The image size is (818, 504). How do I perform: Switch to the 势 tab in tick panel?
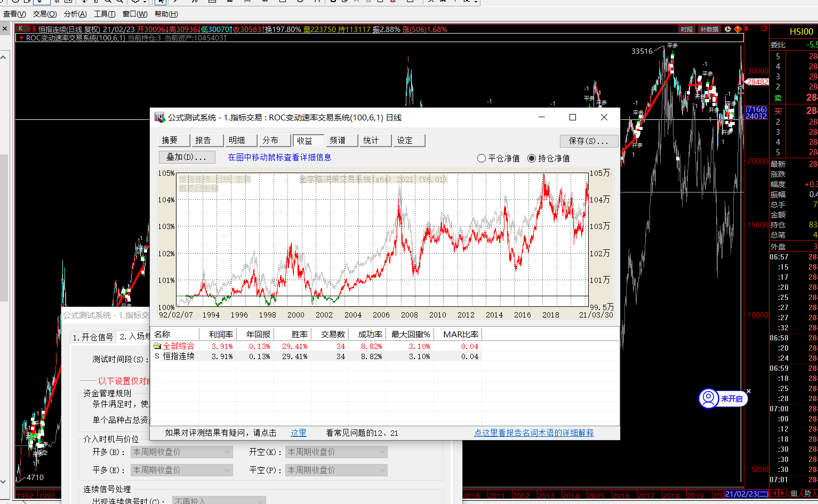point(808,493)
